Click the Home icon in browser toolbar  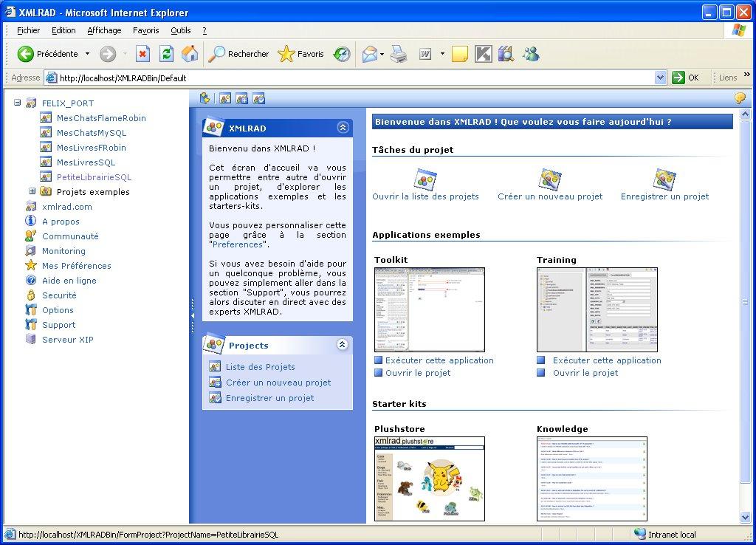[190, 54]
